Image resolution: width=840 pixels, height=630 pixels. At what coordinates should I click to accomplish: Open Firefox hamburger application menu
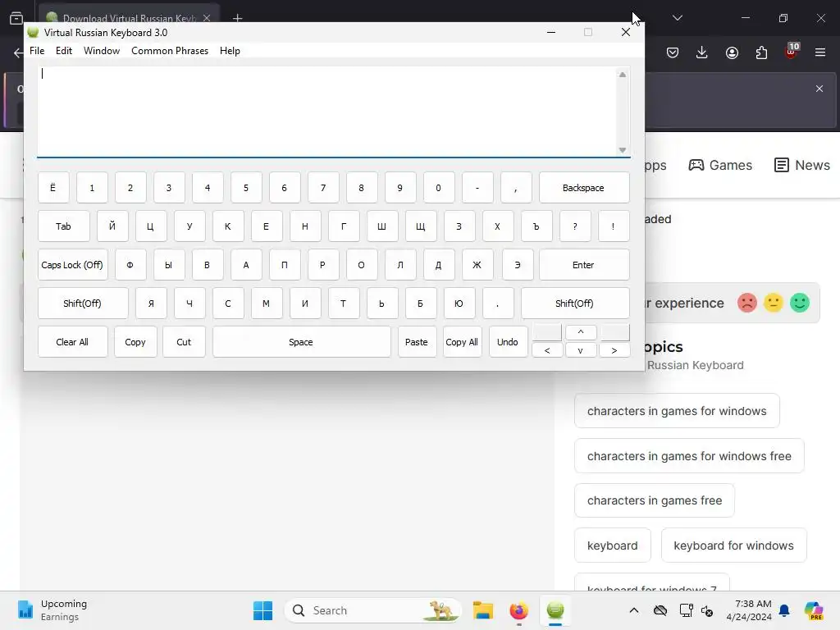(820, 52)
